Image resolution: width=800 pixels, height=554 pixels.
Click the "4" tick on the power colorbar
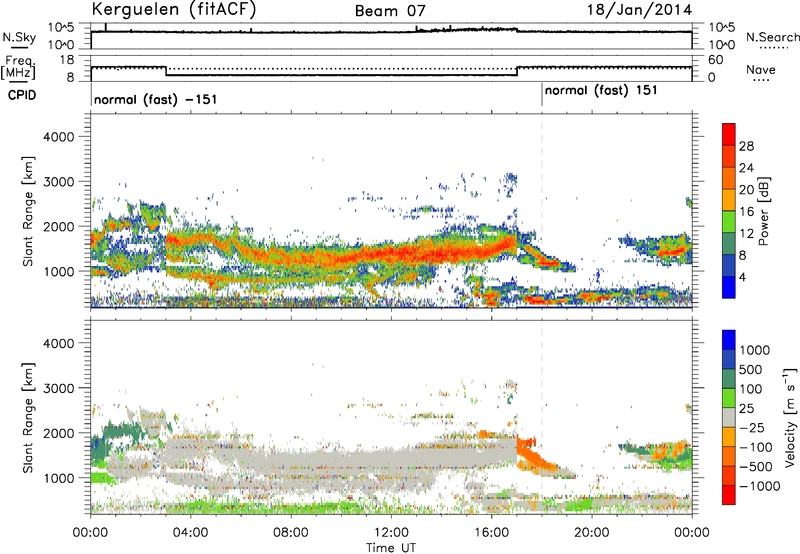(742, 277)
